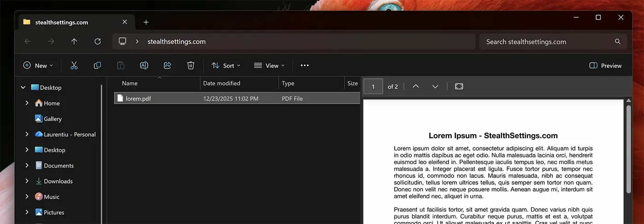Select the stealthsettings.com tab
The image size is (644, 224).
click(x=76, y=22)
